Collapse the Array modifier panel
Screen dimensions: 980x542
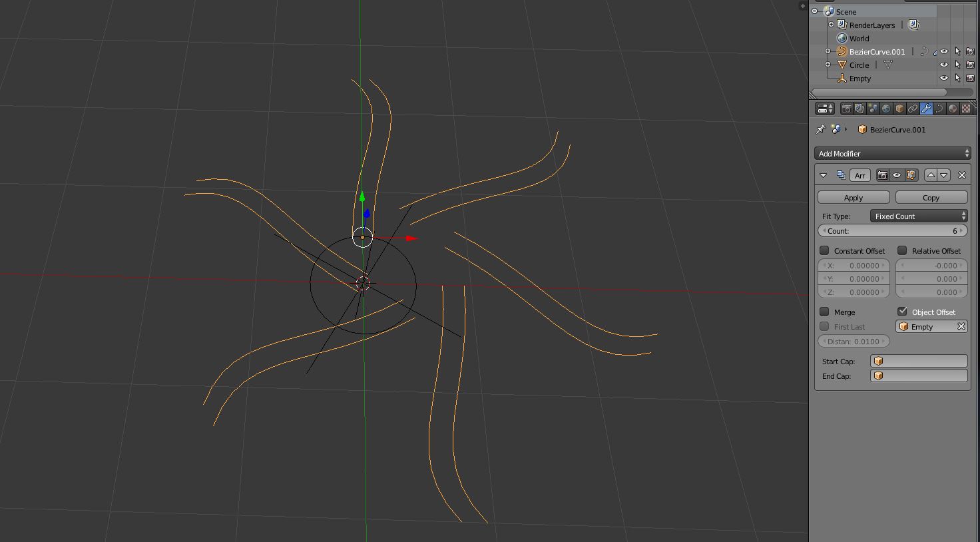pyautogui.click(x=824, y=175)
